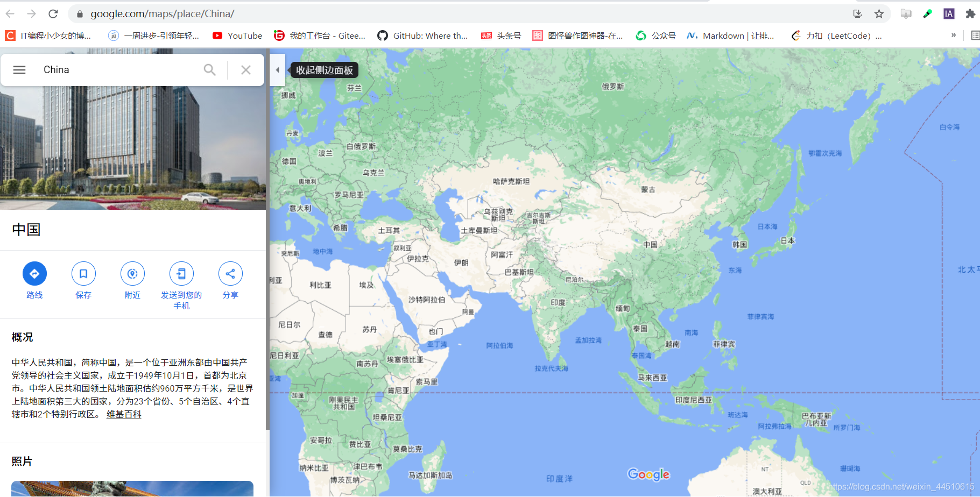Click the China search input field

click(x=118, y=70)
